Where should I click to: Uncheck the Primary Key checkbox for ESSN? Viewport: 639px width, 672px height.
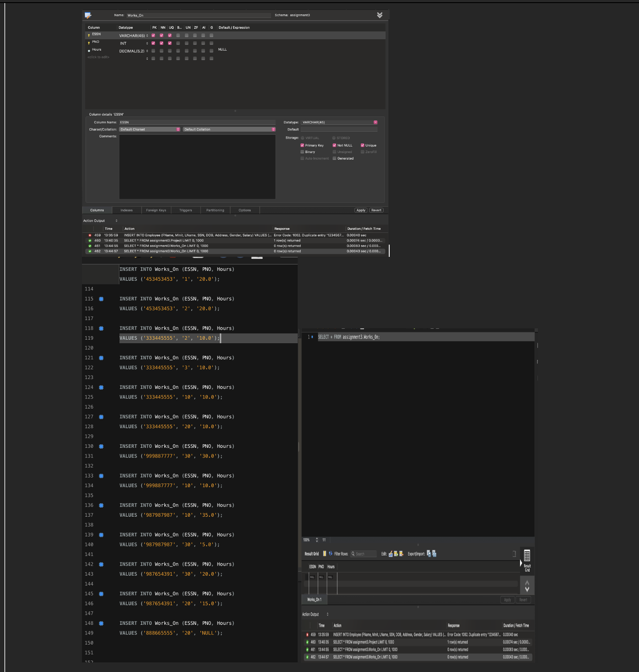tap(302, 145)
